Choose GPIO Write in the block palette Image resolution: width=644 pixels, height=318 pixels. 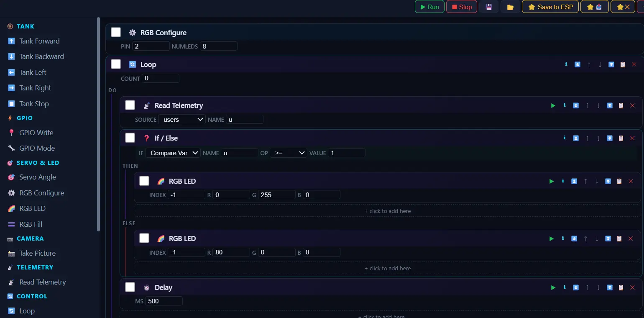[x=36, y=133]
